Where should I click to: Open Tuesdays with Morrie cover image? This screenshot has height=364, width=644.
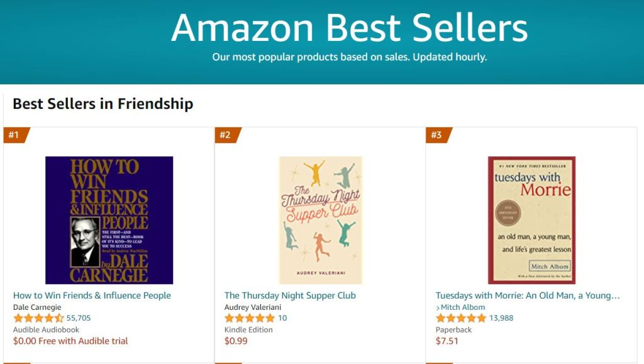click(531, 220)
